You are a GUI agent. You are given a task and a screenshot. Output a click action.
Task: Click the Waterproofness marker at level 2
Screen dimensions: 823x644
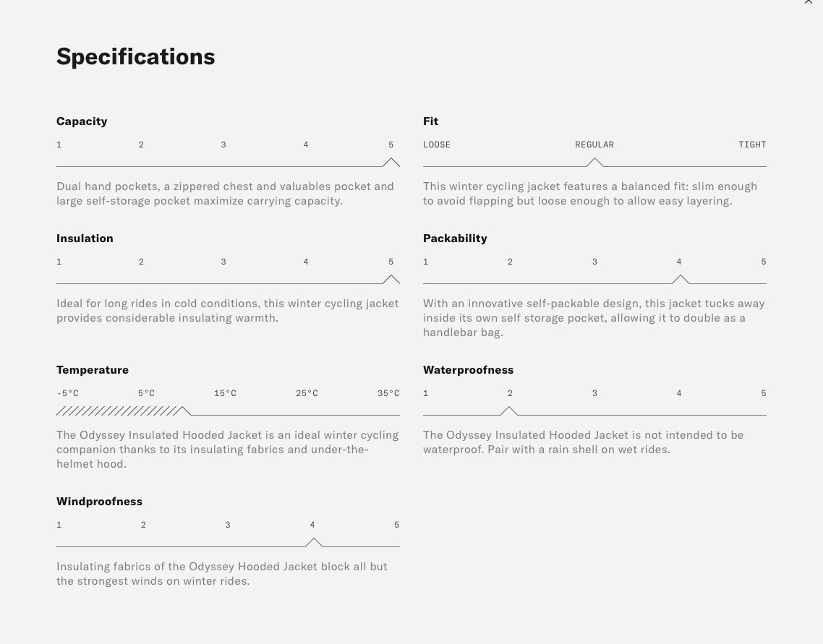[x=509, y=411]
